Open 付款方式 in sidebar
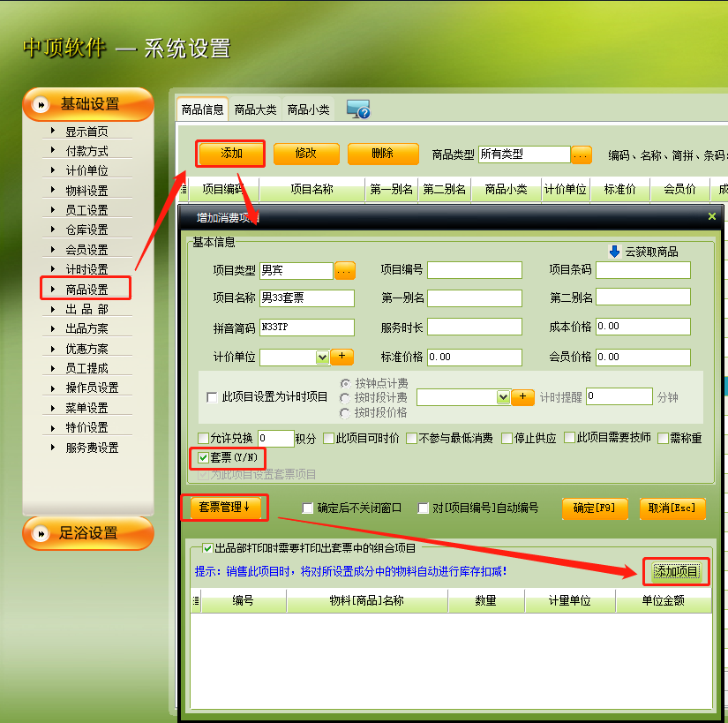The width and height of the screenshot is (728, 723). [86, 151]
